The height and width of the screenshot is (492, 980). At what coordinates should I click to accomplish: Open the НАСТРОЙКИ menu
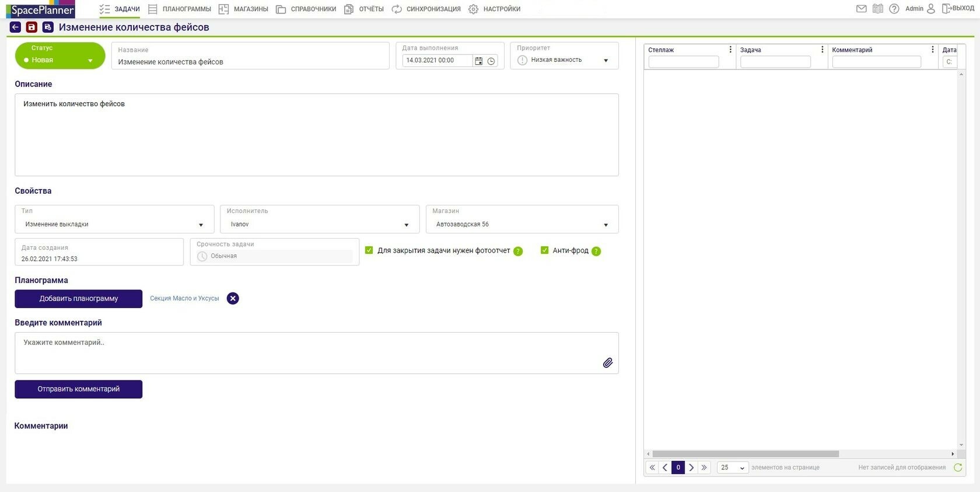coord(495,9)
